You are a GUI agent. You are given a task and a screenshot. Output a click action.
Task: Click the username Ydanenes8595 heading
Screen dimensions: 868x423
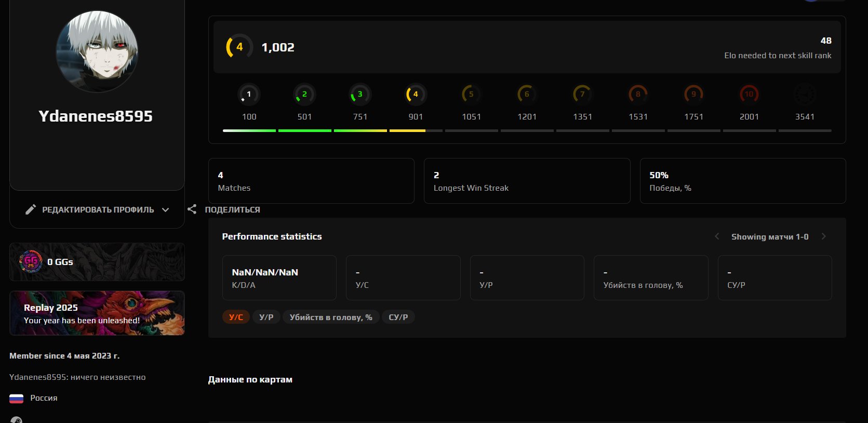pos(96,116)
